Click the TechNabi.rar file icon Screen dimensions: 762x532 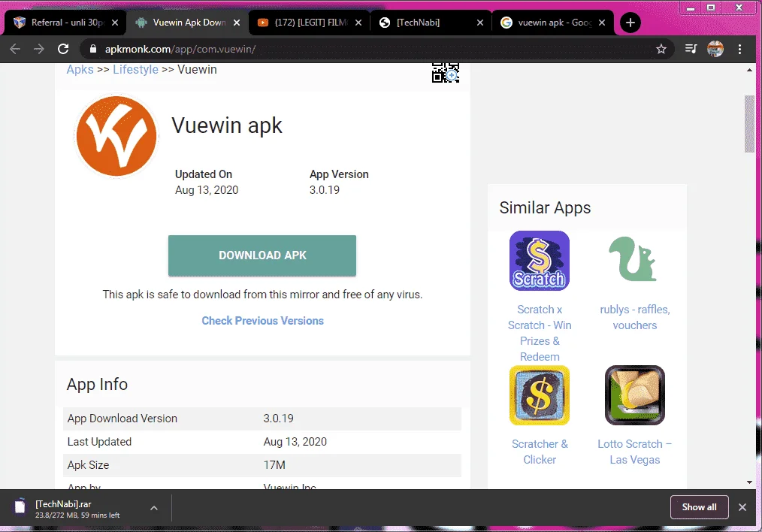click(x=20, y=506)
